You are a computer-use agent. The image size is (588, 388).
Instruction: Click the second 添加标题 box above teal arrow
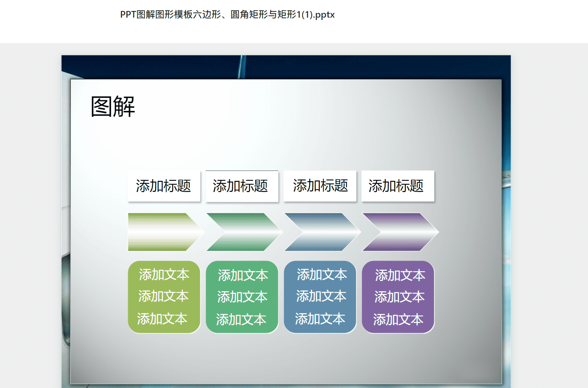point(242,186)
